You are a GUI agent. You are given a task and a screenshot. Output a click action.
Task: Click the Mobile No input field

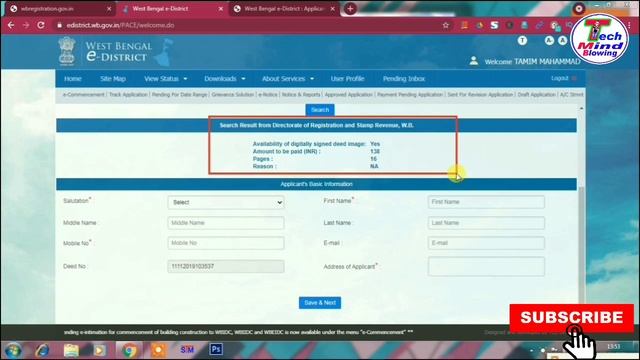coord(226,243)
